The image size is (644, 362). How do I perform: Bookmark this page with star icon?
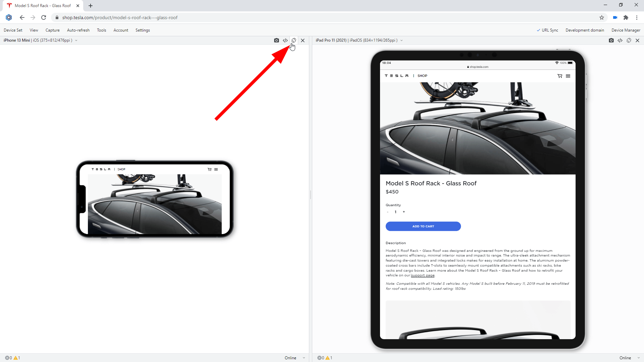(602, 17)
